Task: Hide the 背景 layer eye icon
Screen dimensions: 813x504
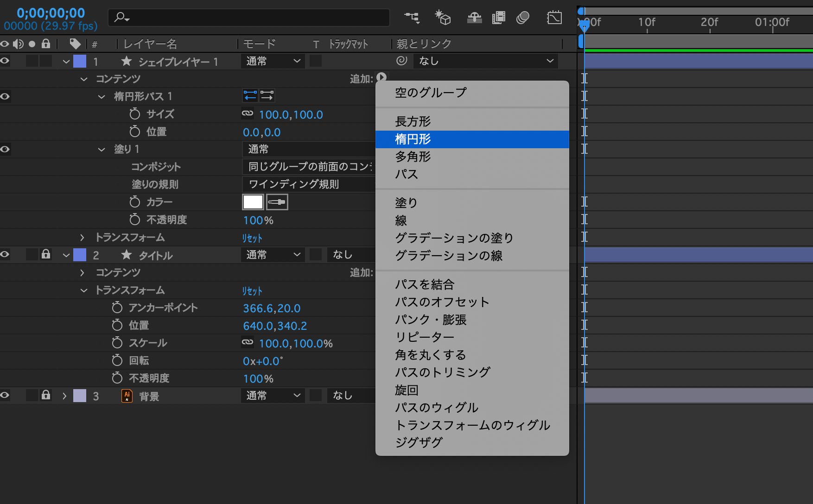Action: tap(5, 396)
